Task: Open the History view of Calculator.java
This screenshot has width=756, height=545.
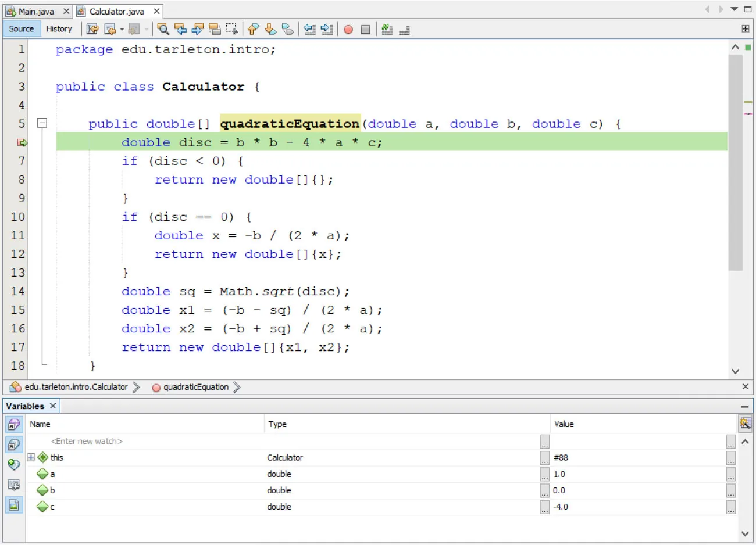Action: [x=59, y=28]
